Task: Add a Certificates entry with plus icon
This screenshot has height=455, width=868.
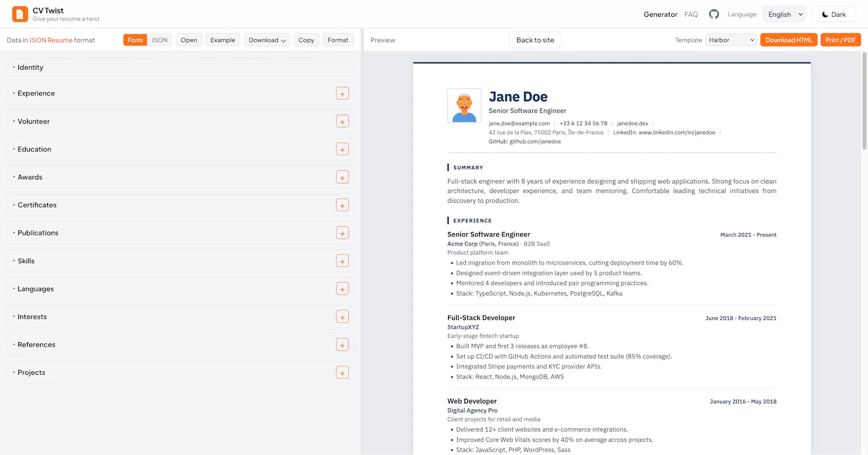Action: [342, 205]
